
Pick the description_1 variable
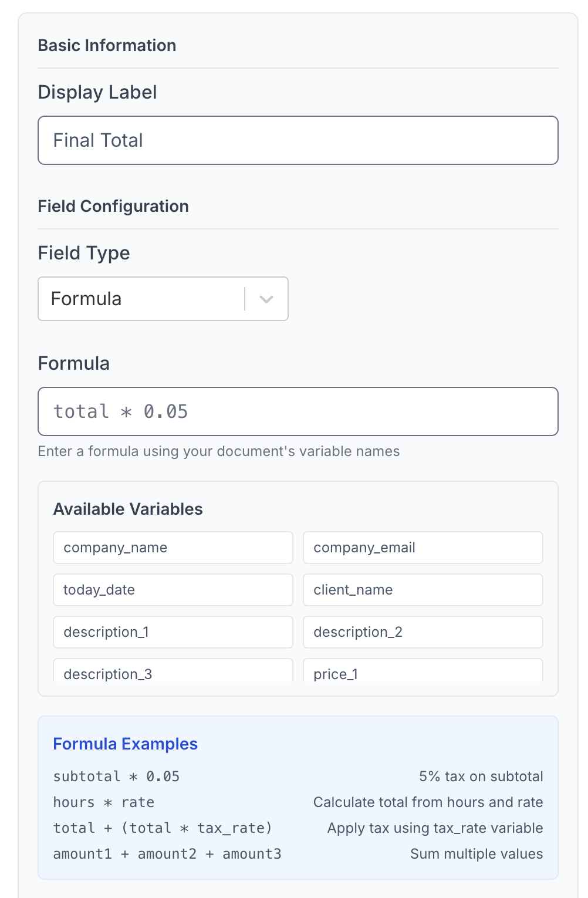coord(173,632)
